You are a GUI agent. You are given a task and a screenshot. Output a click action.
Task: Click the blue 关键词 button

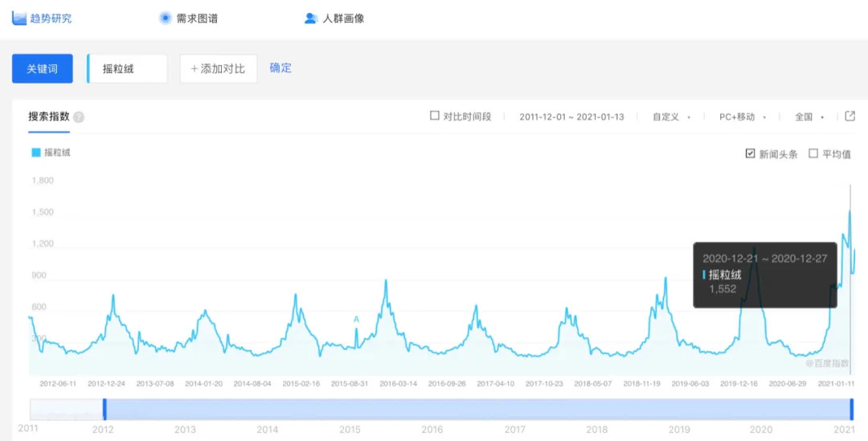(x=42, y=68)
